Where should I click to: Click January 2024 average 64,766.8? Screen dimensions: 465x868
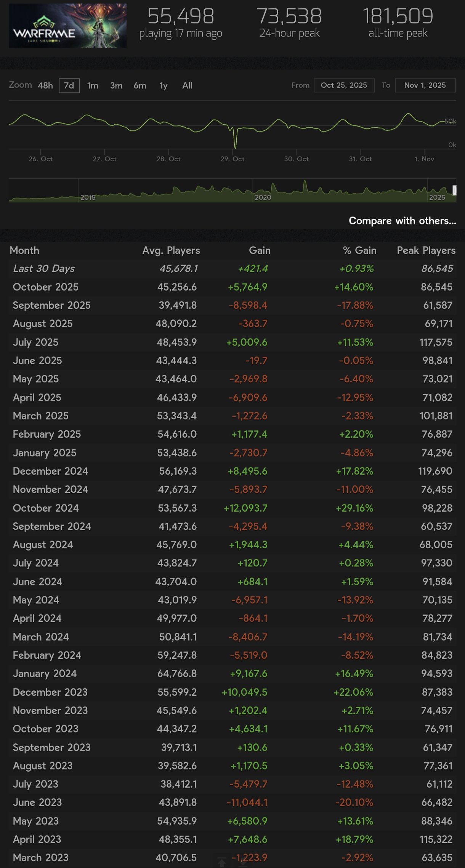point(177,674)
